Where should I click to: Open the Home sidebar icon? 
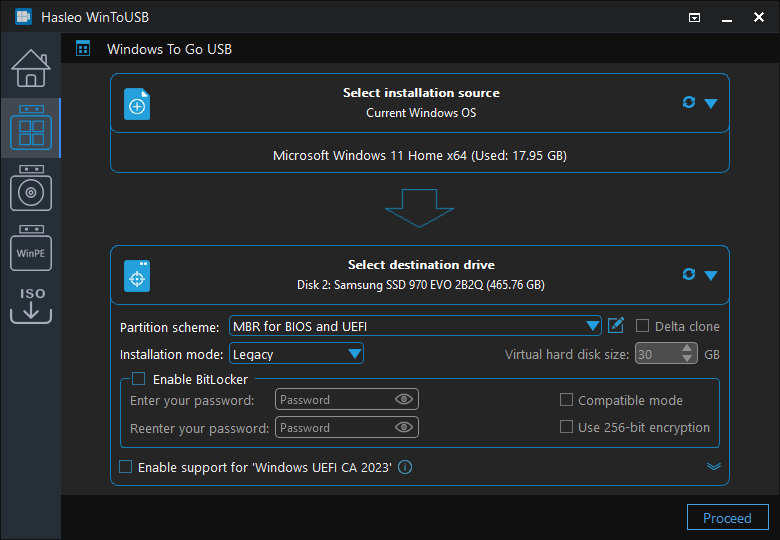31,69
